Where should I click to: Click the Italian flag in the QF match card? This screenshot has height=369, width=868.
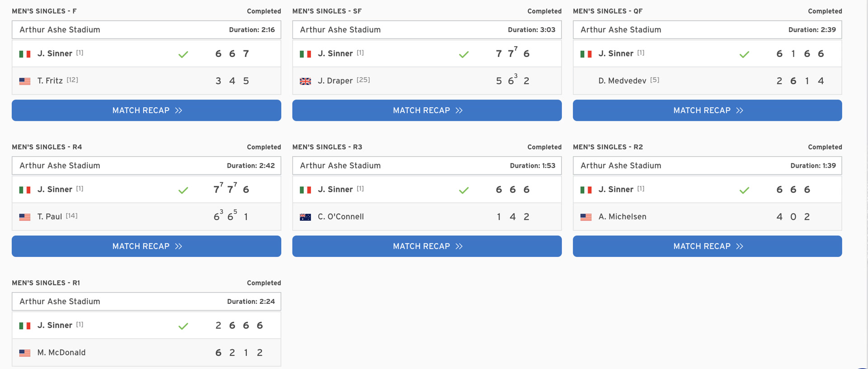coord(586,54)
